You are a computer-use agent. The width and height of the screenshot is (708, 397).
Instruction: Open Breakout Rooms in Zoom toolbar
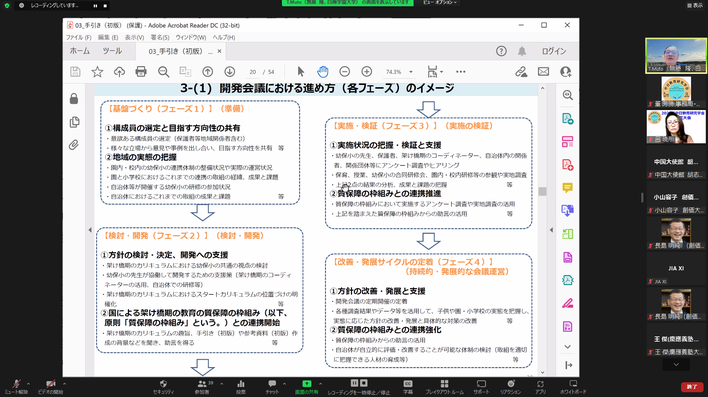click(x=444, y=387)
